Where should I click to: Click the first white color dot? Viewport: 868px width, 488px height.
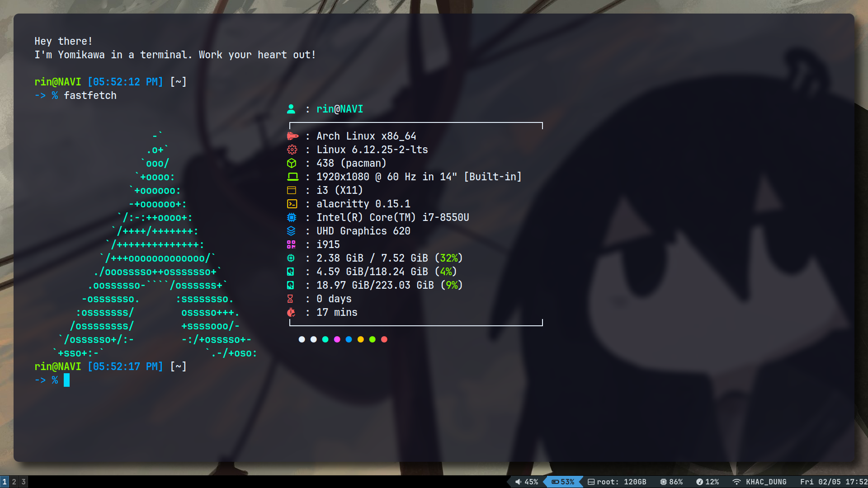point(302,339)
